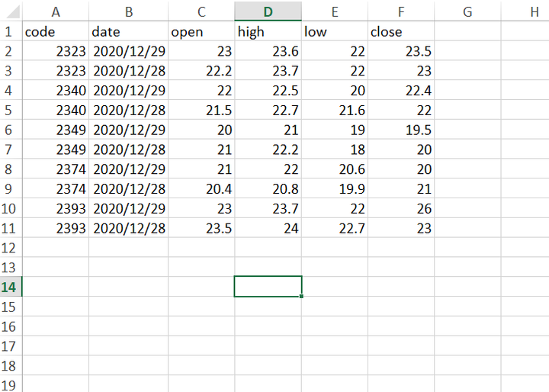Select high value 22.5 in row 4
549x392 pixels.
268,91
